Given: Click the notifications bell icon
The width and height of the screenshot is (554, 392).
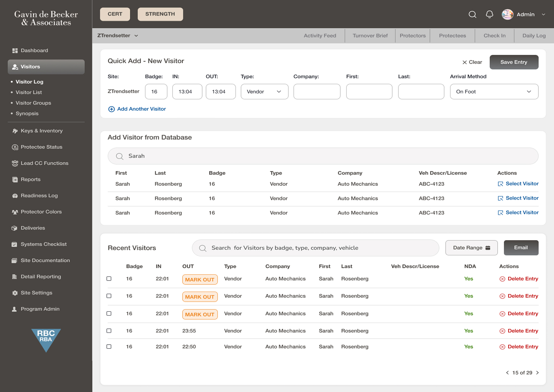Looking at the screenshot, I should tap(489, 14).
